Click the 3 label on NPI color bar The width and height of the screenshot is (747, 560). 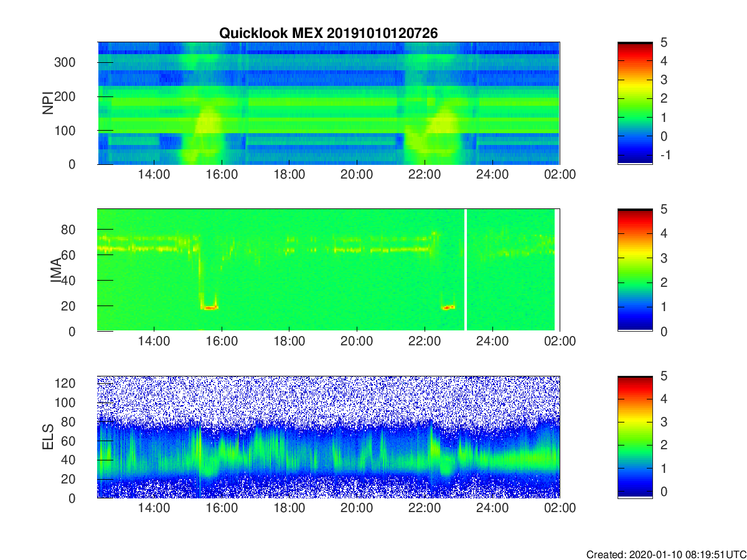click(x=663, y=80)
